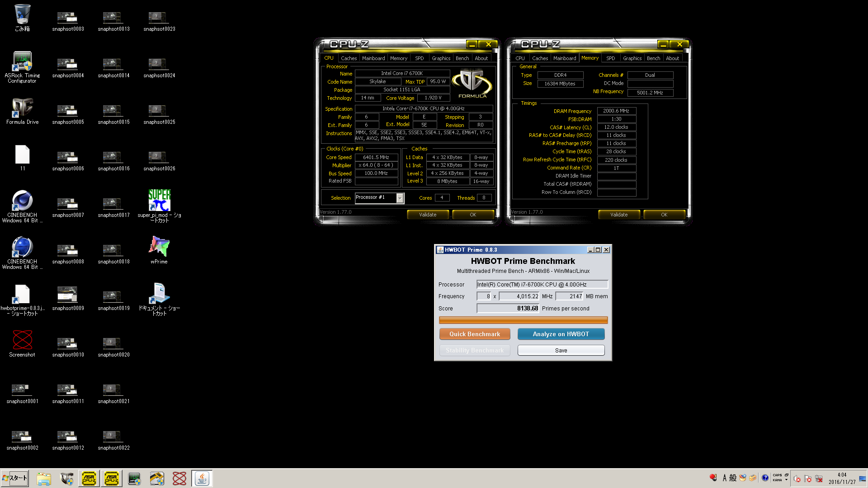Click Validate in the right CPU-Z window
Viewport: 868px width, 488px height.
point(619,215)
